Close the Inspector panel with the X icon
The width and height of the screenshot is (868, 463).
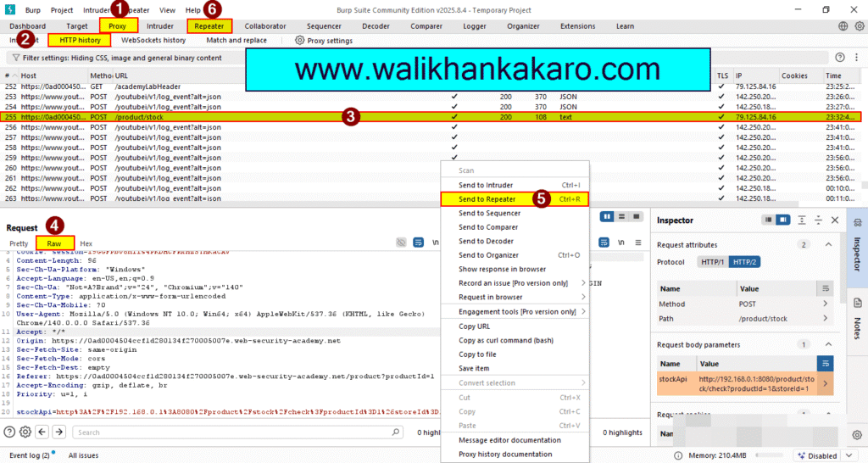[835, 220]
